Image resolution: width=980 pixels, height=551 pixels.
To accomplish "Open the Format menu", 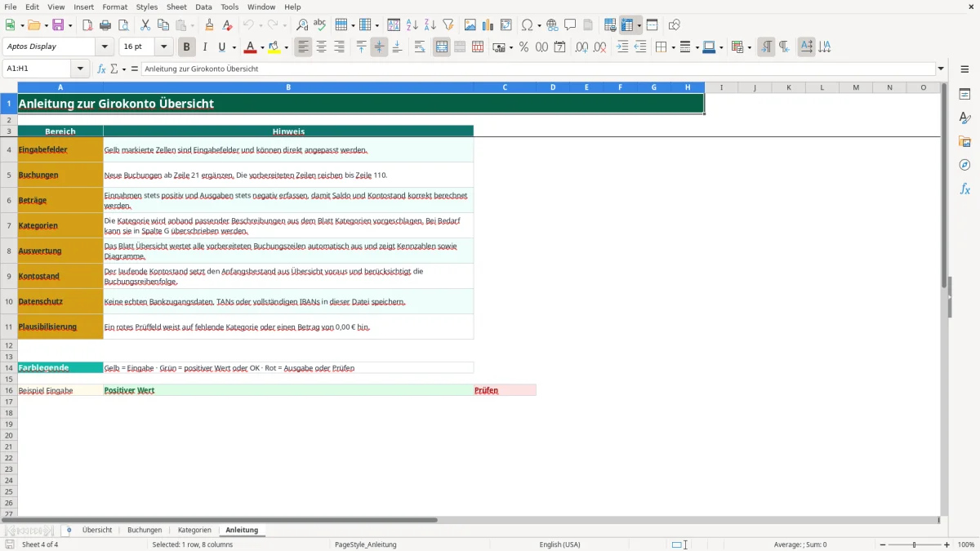I will [114, 7].
